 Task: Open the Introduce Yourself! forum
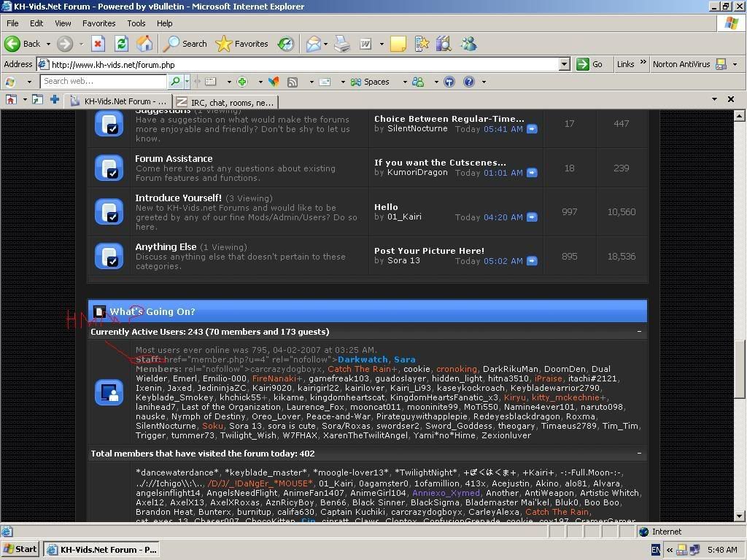178,198
